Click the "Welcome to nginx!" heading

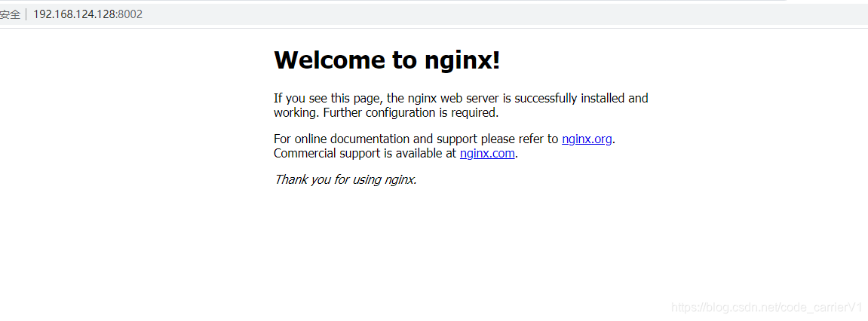coord(387,60)
